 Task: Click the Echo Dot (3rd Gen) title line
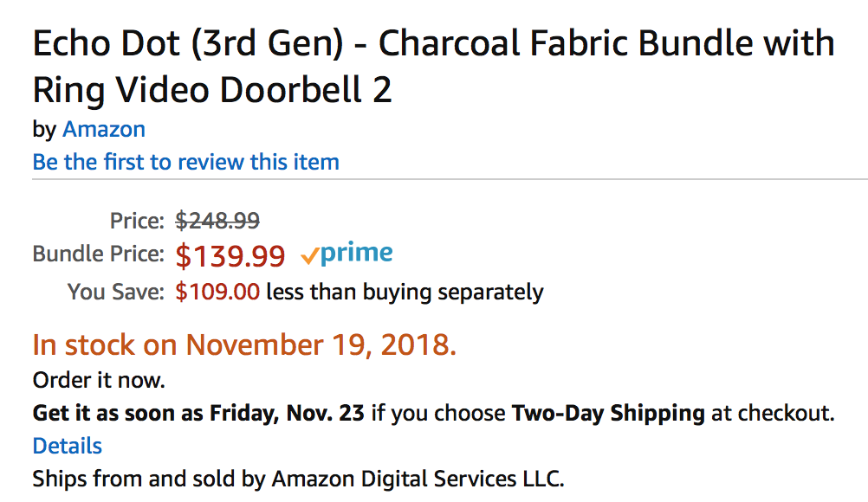433,43
